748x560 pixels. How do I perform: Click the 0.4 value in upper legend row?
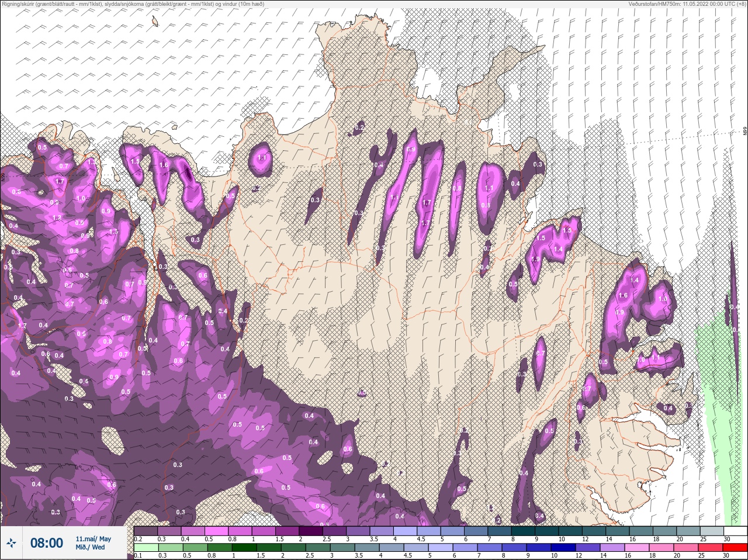pos(185,539)
